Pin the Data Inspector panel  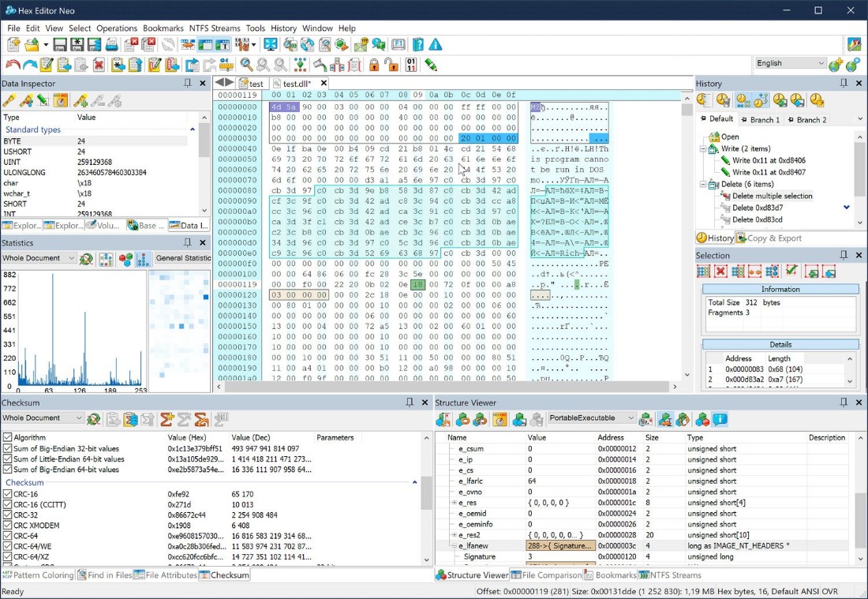pyautogui.click(x=187, y=83)
